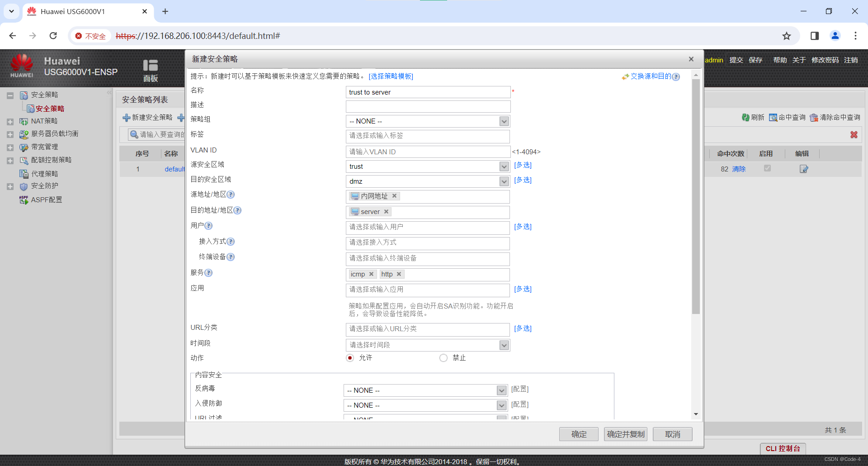Open help icon next to 终端设备
Viewport: 868px width, 466px height.
pos(231,257)
